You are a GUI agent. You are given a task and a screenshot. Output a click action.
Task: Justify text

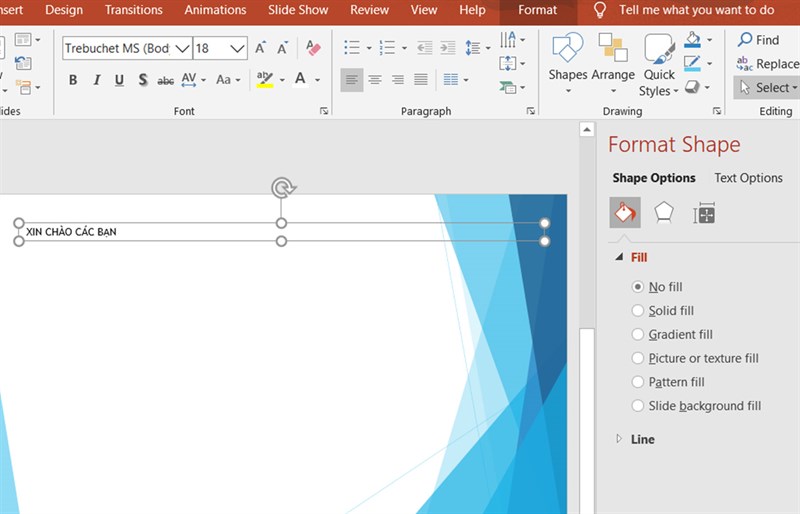(x=421, y=80)
